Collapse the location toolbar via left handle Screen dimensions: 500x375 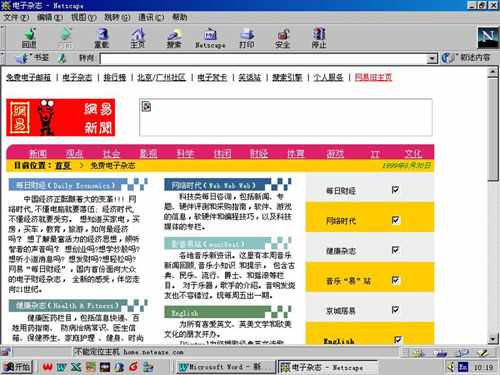point(3,58)
